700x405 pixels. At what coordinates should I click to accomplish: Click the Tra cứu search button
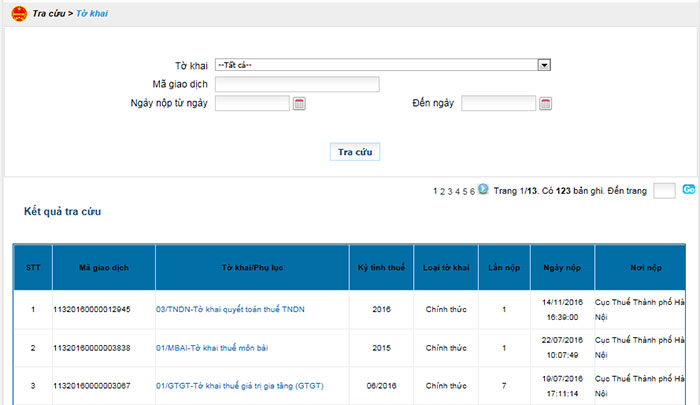[355, 152]
